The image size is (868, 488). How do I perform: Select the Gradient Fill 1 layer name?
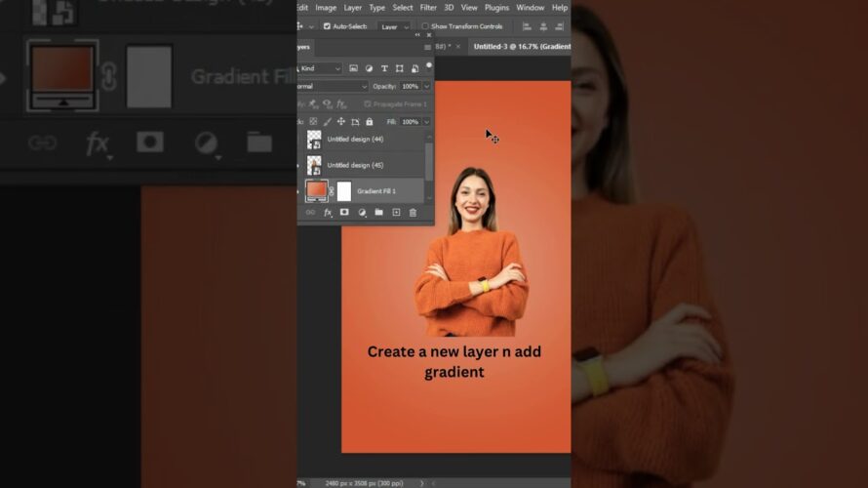coord(376,191)
